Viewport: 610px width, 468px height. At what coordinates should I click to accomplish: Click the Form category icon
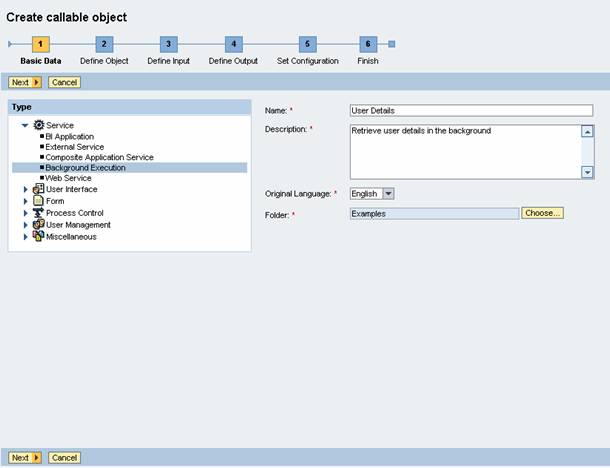tap(39, 201)
